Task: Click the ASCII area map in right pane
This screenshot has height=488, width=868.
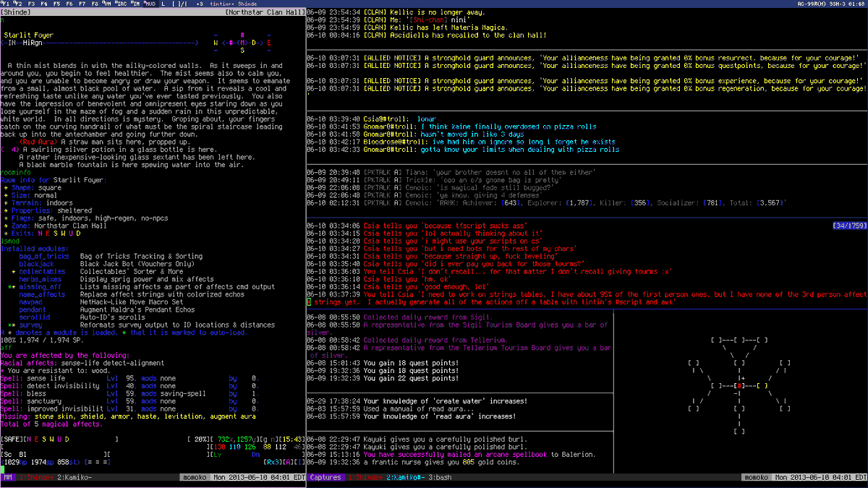Action: 739,385
